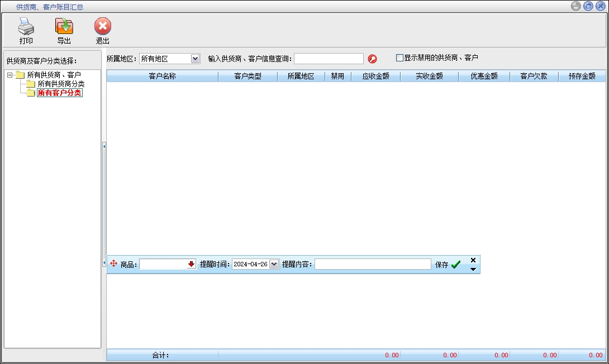
Task: Click the supplier/customer search input field
Action: click(x=329, y=59)
